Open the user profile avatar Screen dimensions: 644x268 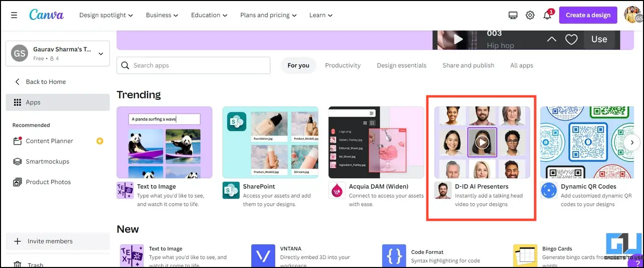point(633,15)
